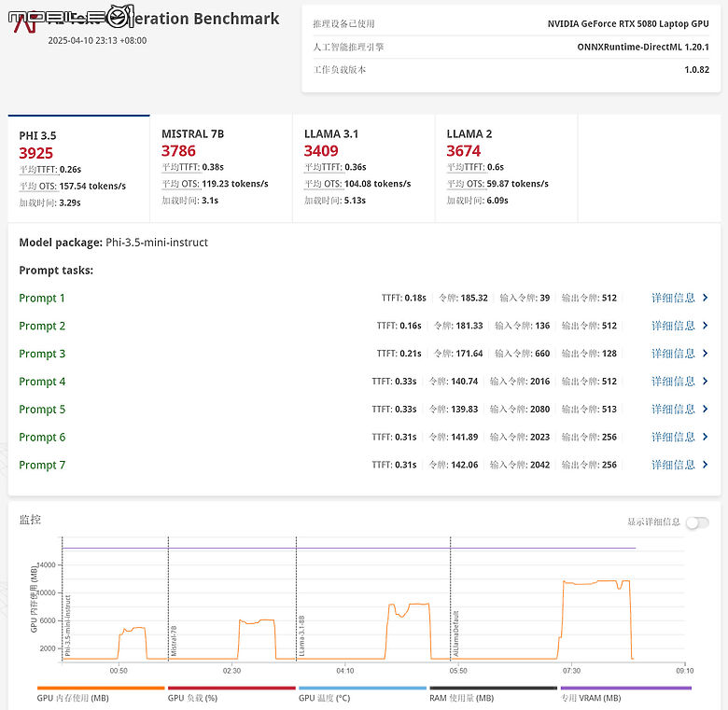Open Prompt 6 task
The image size is (728, 710).
42,438
